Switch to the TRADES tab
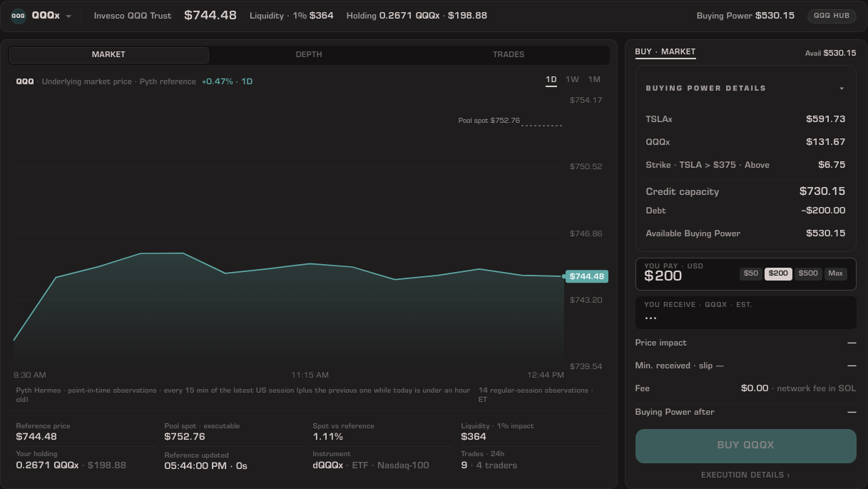 [509, 55]
